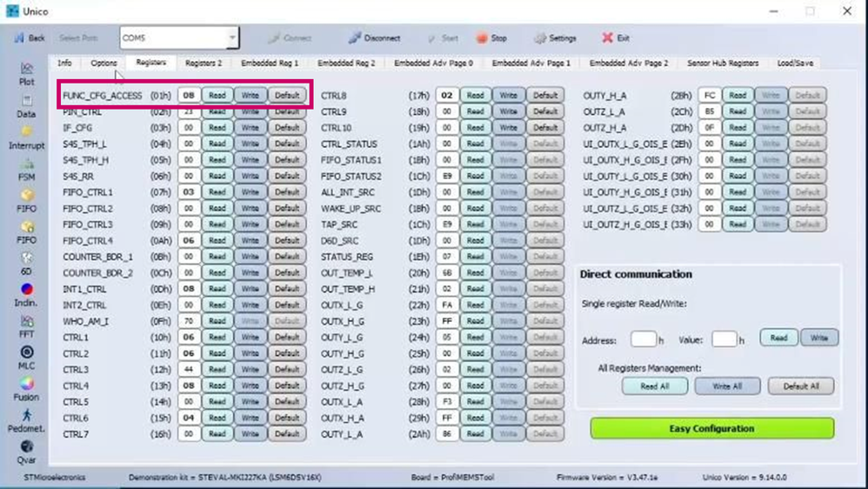Click Write for CTRL1 register
Viewport: 868px width, 489px height.
[250, 337]
